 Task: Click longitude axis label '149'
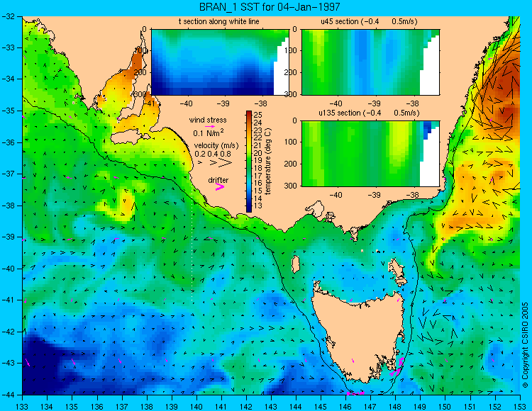tap(421, 407)
